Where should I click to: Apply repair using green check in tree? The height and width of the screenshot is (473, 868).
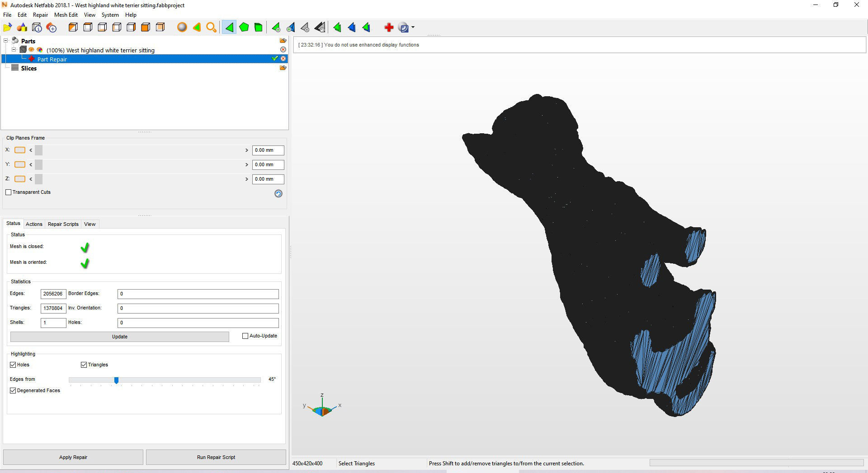274,59
